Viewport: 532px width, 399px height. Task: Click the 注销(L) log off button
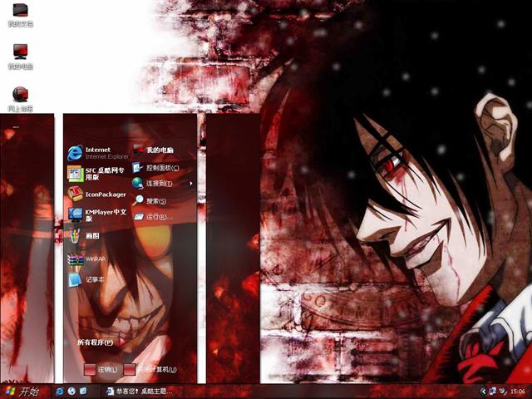tap(101, 369)
